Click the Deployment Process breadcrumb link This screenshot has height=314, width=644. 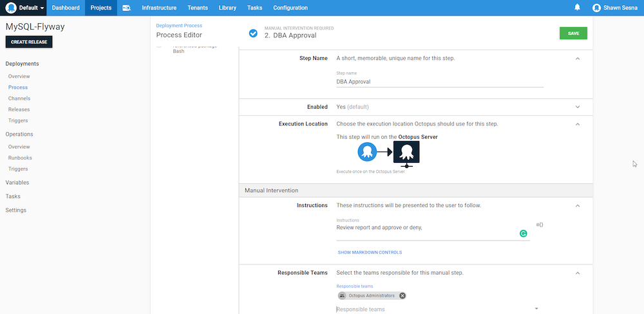[x=179, y=26]
